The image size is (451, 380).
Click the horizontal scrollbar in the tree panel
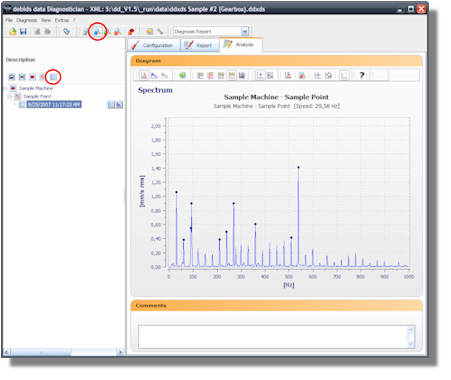tap(63, 352)
